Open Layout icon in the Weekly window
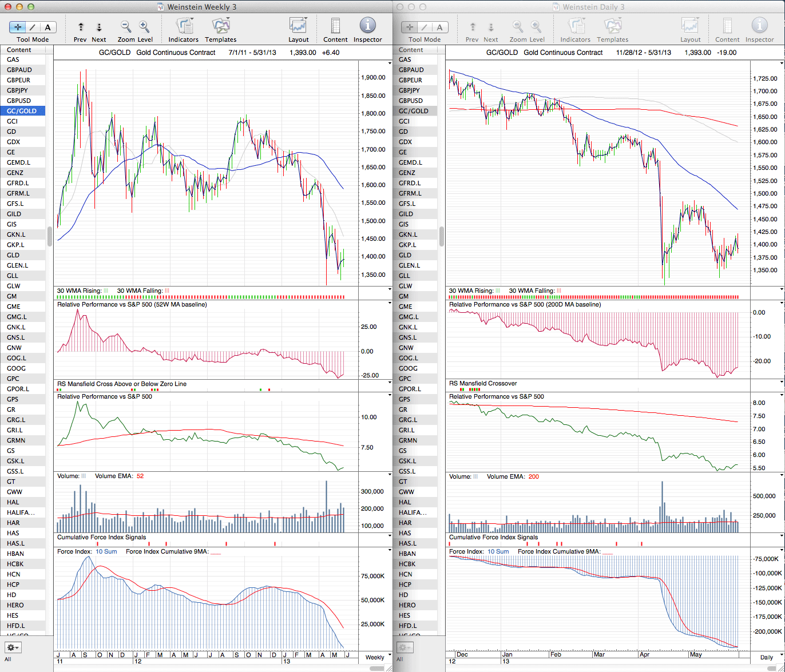Image resolution: width=785 pixels, height=672 pixels. 298,26
